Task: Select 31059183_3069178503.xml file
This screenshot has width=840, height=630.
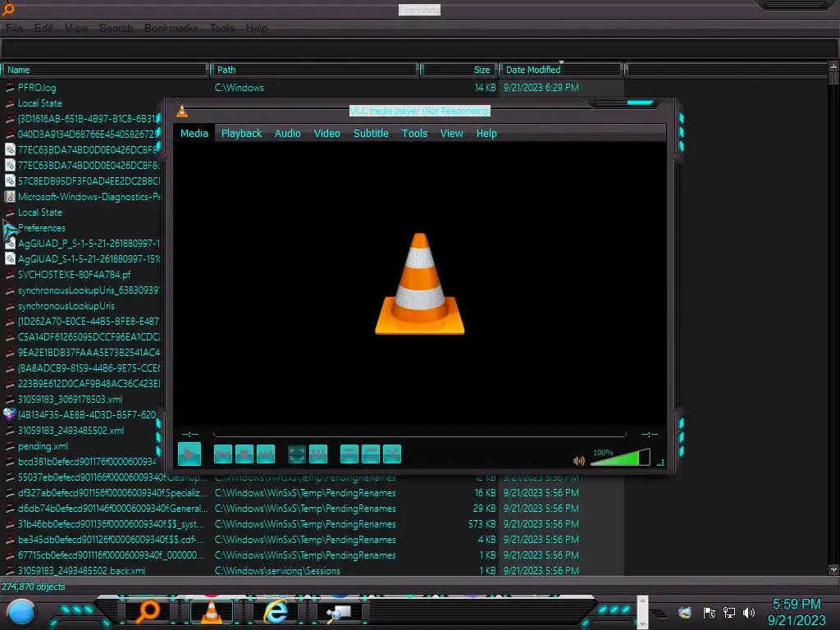Action: 70,399
